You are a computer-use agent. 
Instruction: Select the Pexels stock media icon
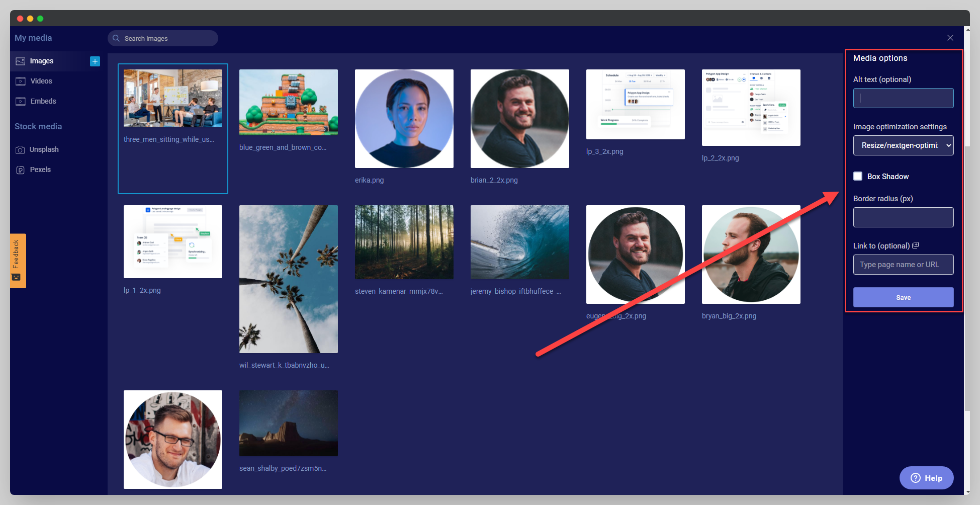coord(20,170)
